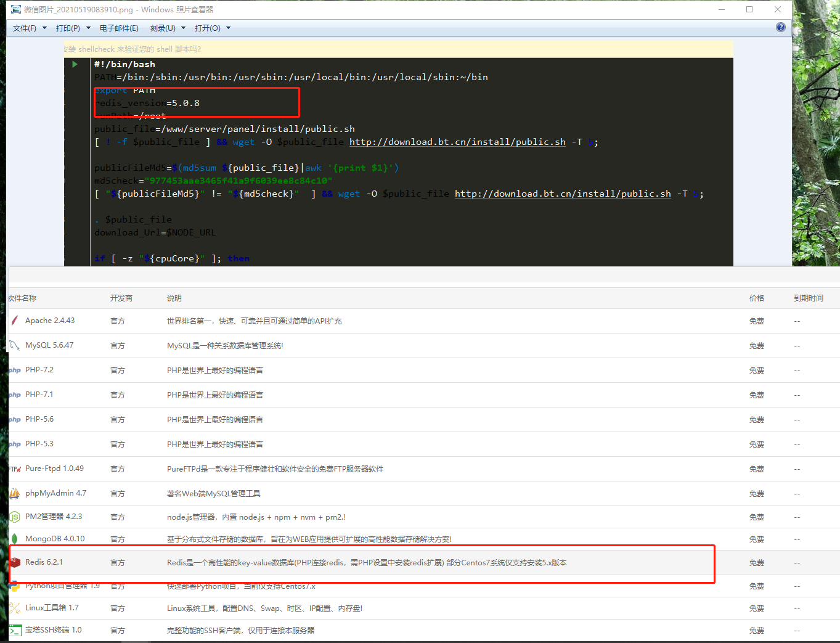Expand the 打开(O) dropdown arrow
Screen dimensions: 840x643
point(228,28)
